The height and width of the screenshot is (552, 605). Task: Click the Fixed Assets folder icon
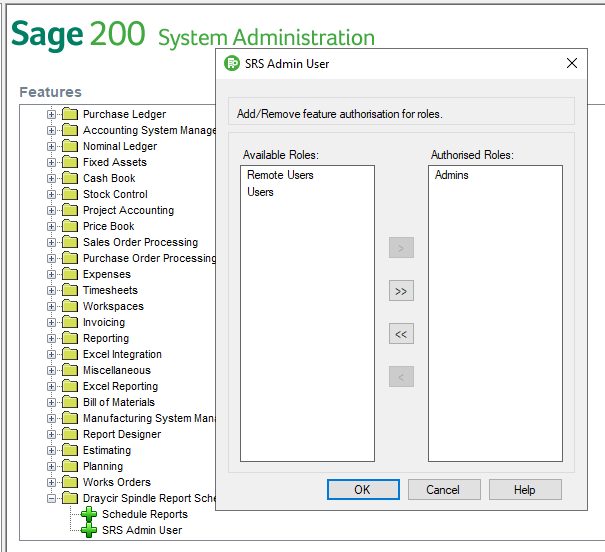[x=70, y=162]
